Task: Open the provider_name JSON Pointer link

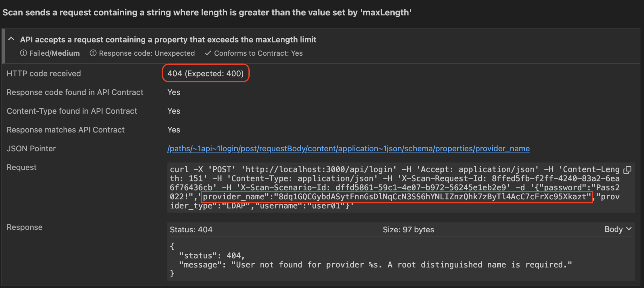Action: point(348,148)
